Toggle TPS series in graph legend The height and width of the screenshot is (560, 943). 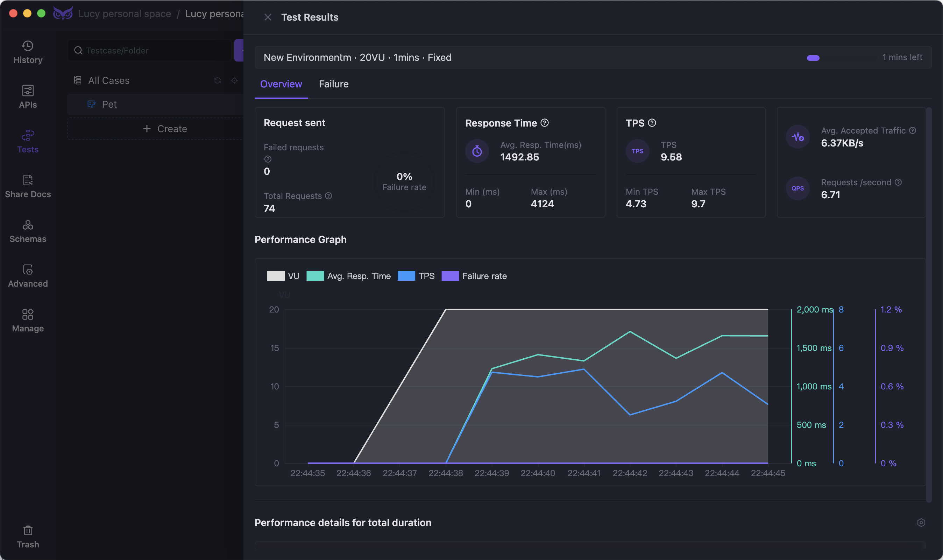(416, 276)
